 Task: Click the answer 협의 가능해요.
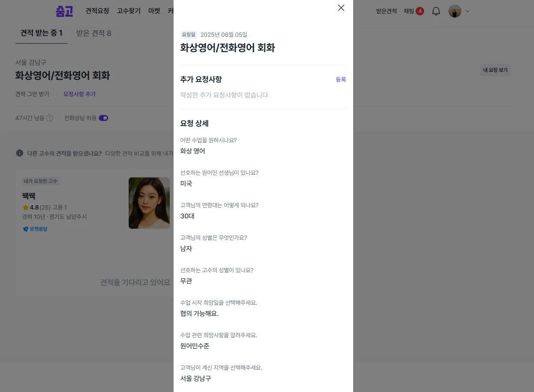coord(199,313)
